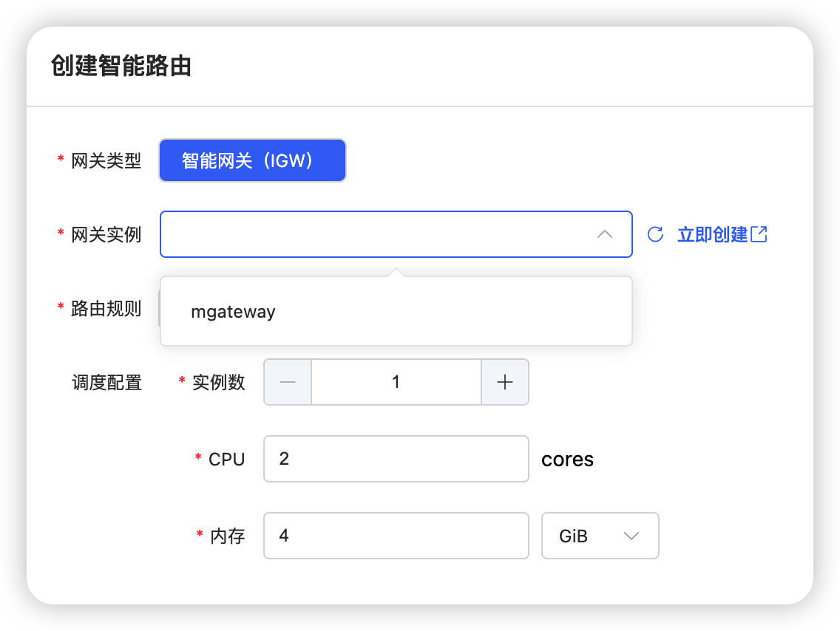This screenshot has height=631, width=840.
Task: Click the 创建智能路由 dialog title
Action: [x=121, y=66]
